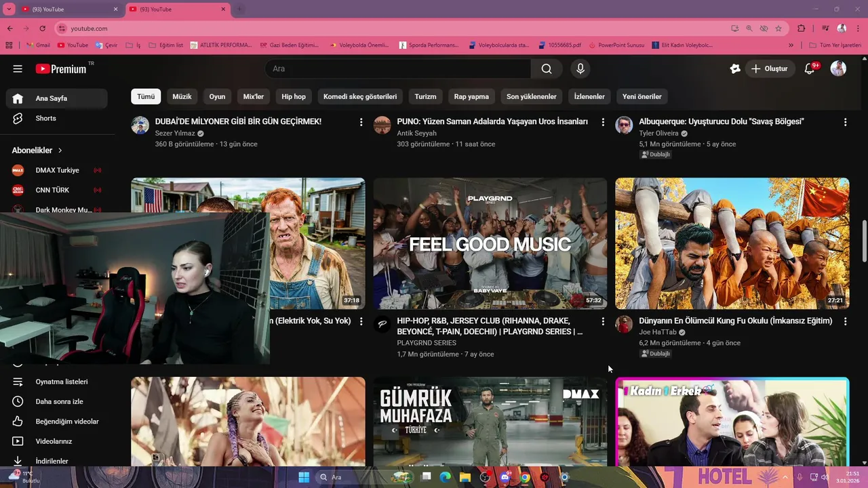The height and width of the screenshot is (488, 868).
Task: Open options for Kung Fu Okulu video
Action: [845, 321]
